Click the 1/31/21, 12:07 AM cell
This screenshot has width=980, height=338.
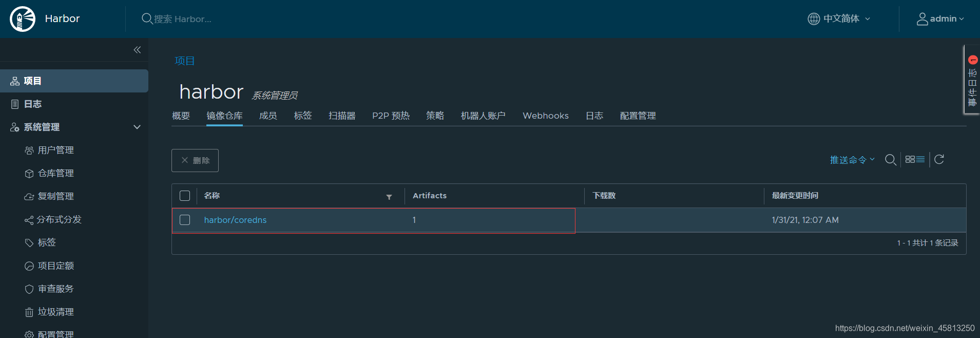point(805,220)
